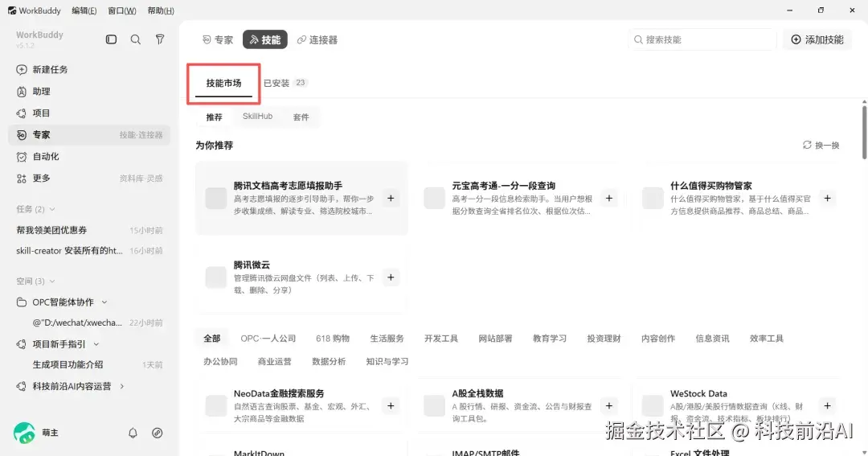Add A股全栈数据 skill with plus
868x456 pixels.
tap(609, 406)
